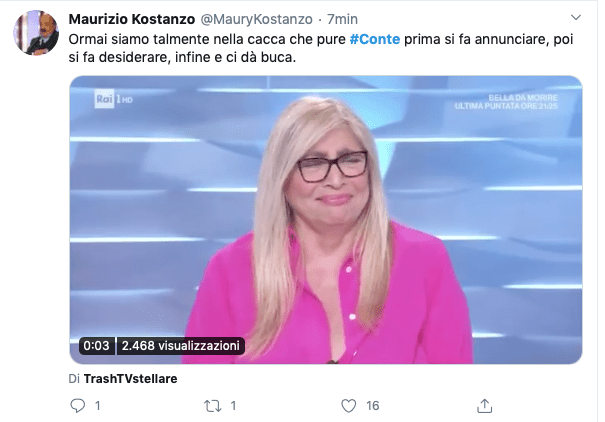Play the embedded Rai 1 video
The image size is (605, 422).
pyautogui.click(x=326, y=220)
